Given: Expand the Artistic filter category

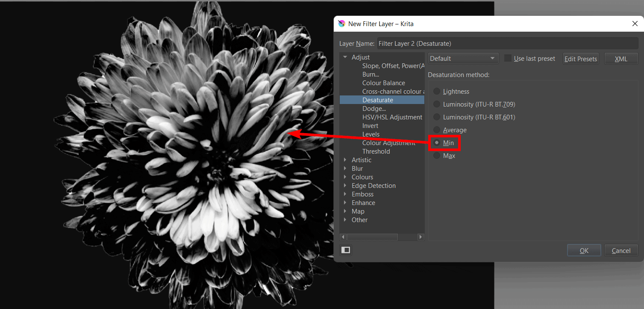Looking at the screenshot, I should coord(345,160).
